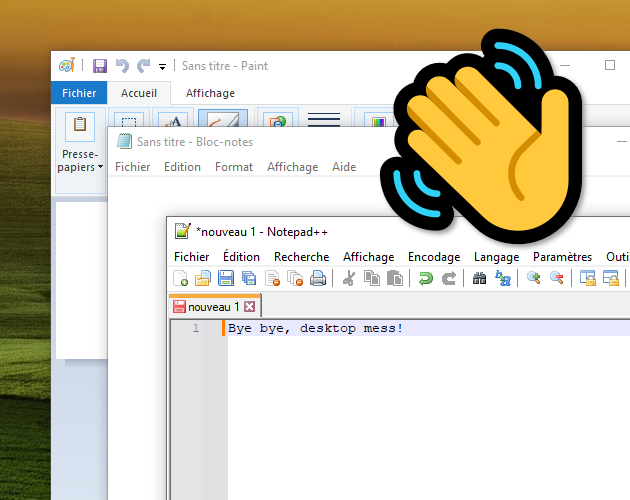Open Recherche menu in Notepad++

click(x=302, y=257)
